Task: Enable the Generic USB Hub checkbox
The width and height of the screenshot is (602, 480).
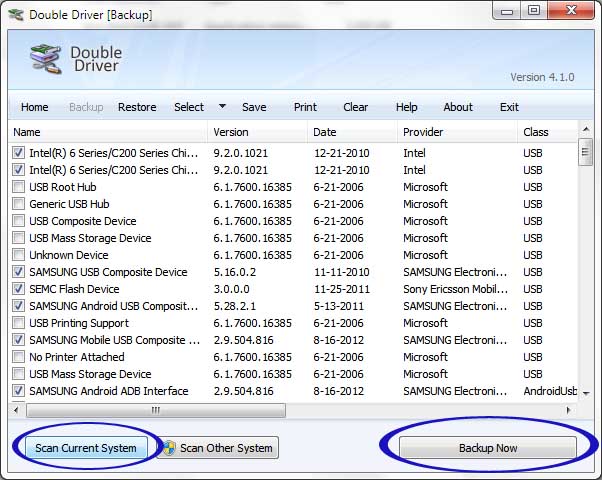Action: click(x=18, y=204)
